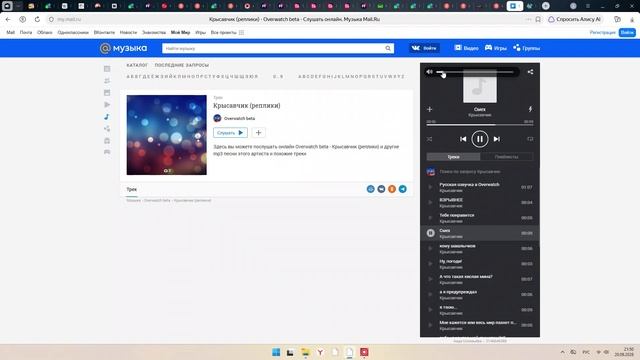Click the music search input field

pos(273,49)
